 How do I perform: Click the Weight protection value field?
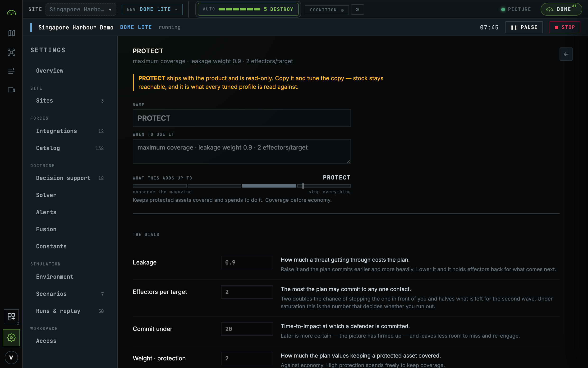[247, 358]
